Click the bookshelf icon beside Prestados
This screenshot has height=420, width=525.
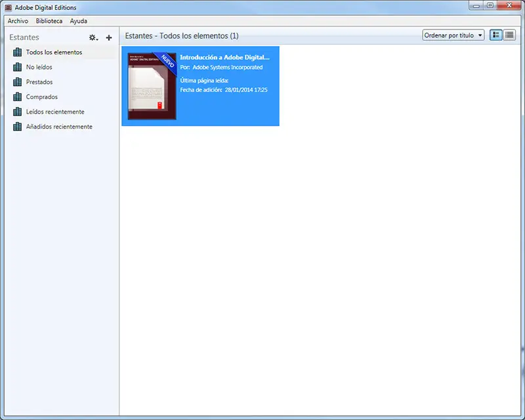pos(18,82)
